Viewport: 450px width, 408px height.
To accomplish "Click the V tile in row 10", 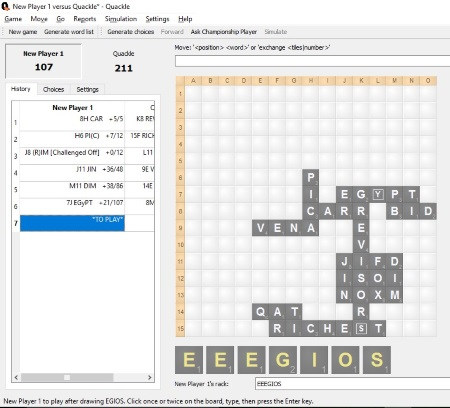I will 361,245.
